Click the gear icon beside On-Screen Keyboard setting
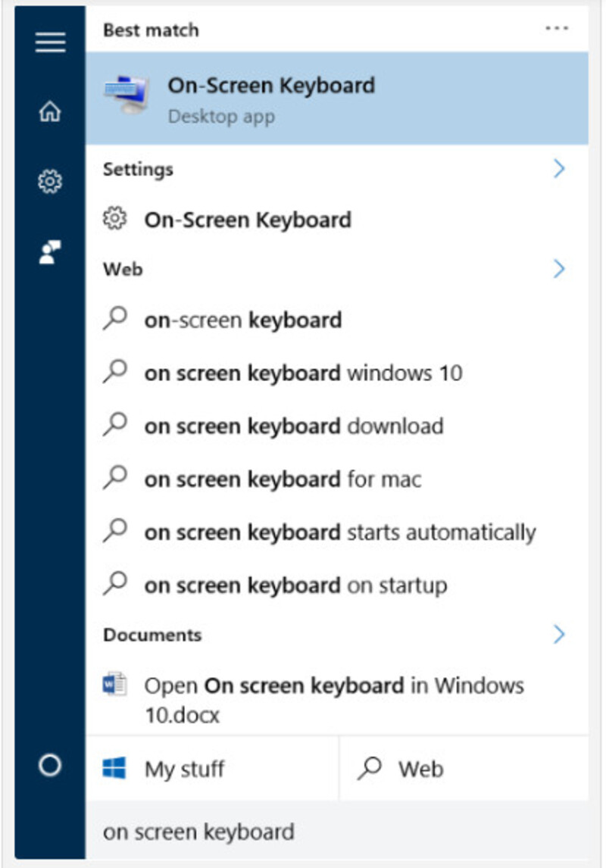The height and width of the screenshot is (868, 606). point(114,219)
